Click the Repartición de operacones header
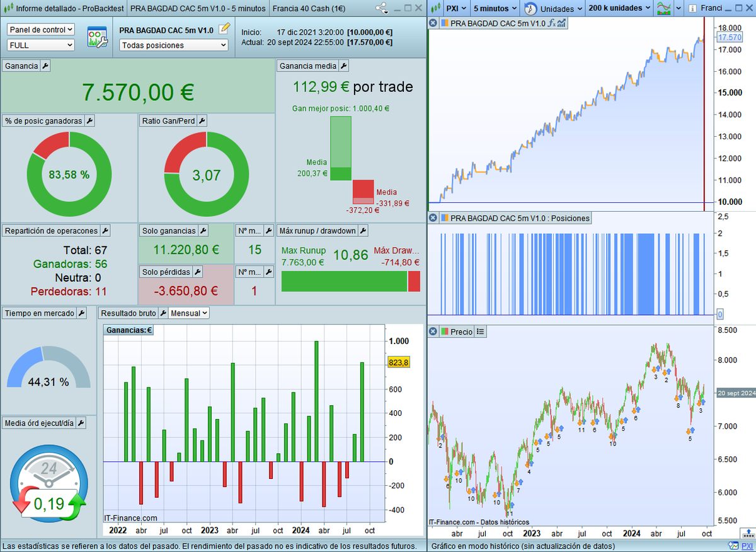This screenshot has height=552, width=756. 51,231
